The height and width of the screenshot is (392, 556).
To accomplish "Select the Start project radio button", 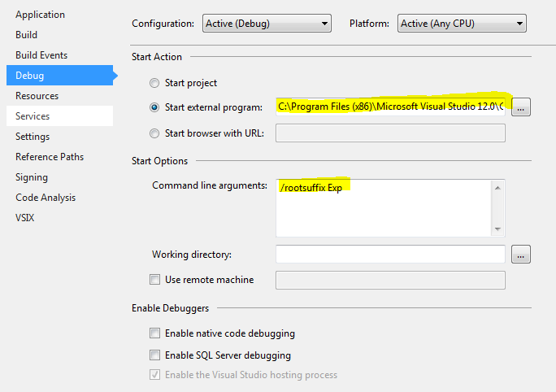I will pos(154,83).
